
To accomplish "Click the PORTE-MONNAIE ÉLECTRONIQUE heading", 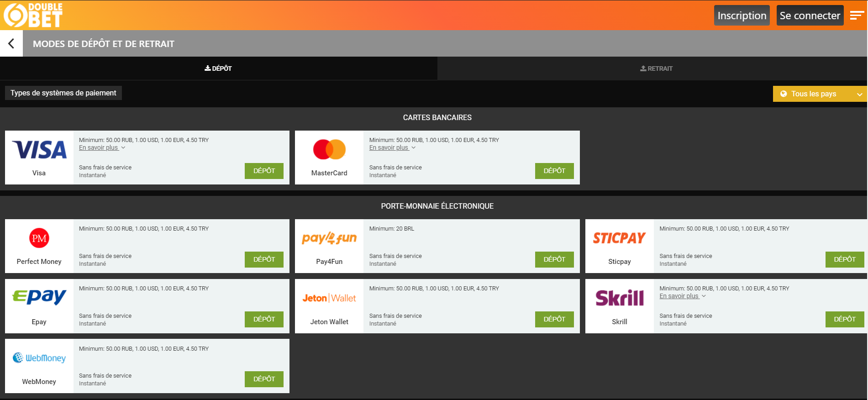I will click(437, 206).
